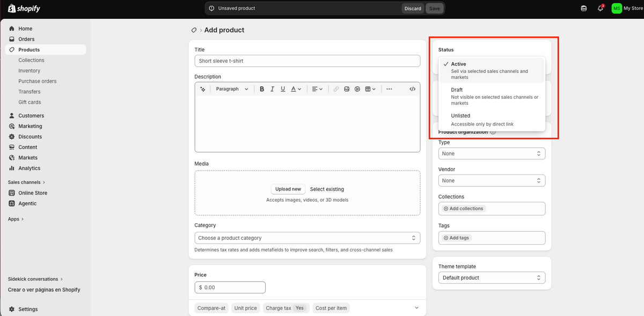Click the AI generate text sparkle icon

pos(203,89)
